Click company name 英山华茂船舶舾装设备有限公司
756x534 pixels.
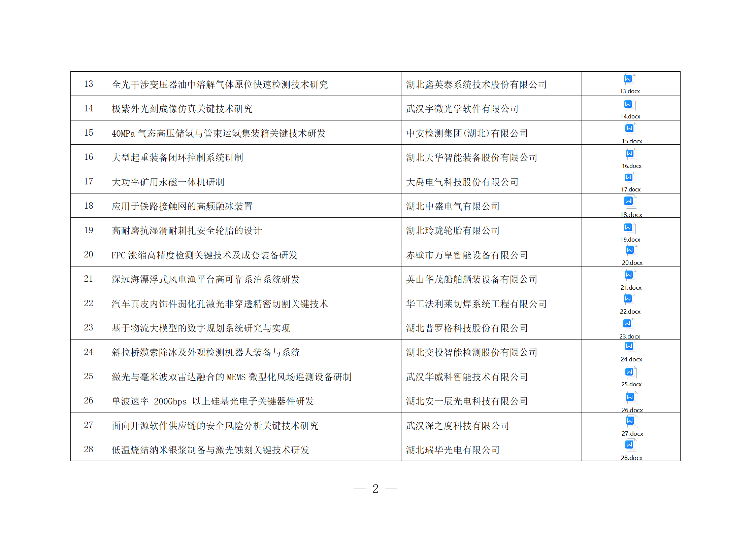pyautogui.click(x=471, y=279)
